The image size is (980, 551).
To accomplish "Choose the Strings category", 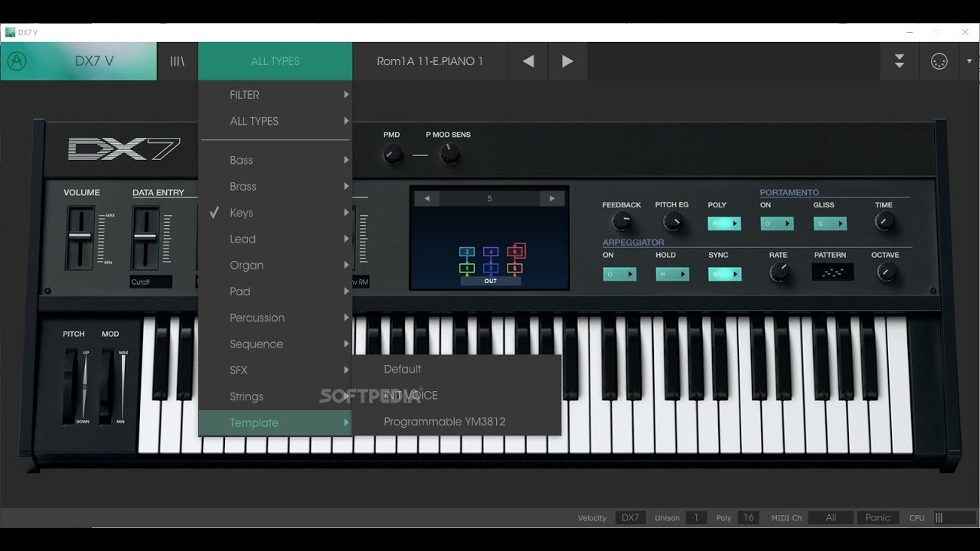I will 276,396.
